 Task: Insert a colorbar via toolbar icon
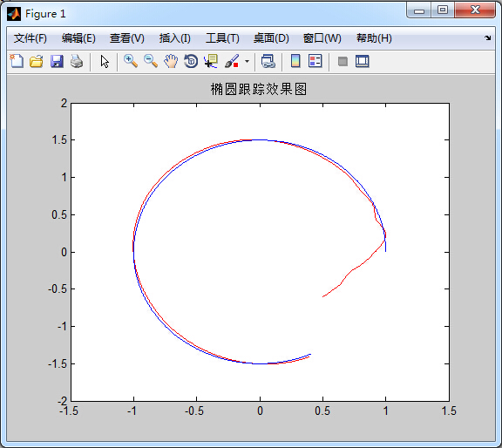coord(295,61)
